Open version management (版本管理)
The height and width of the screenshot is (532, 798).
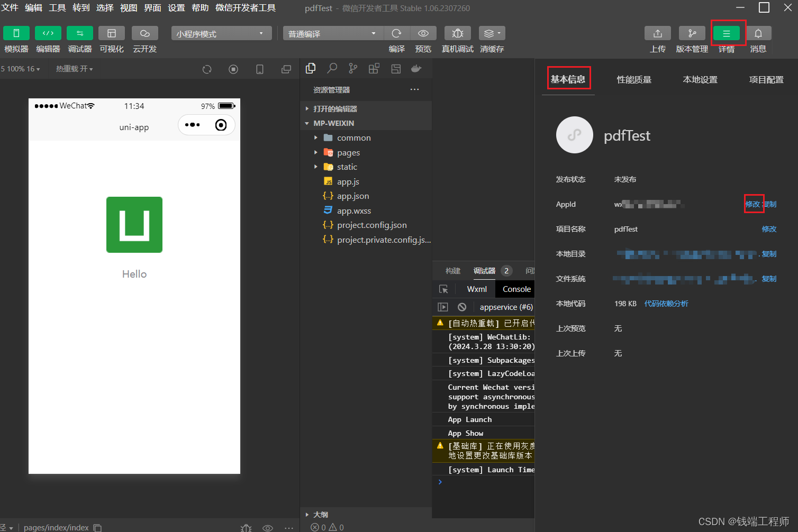pyautogui.click(x=692, y=33)
